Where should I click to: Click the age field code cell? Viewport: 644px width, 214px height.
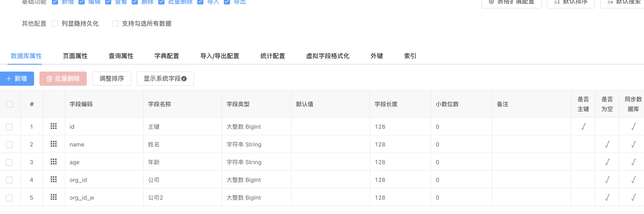tap(74, 162)
